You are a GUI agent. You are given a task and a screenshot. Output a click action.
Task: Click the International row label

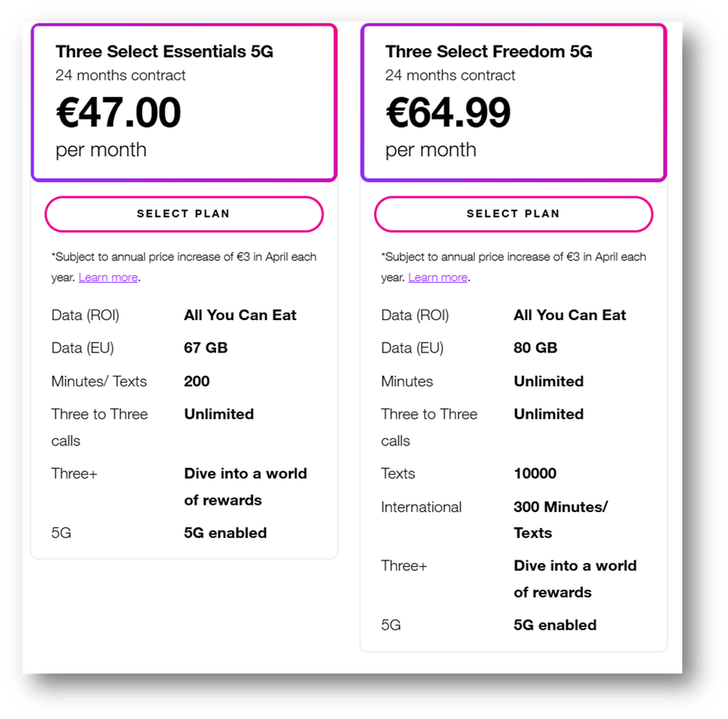[x=421, y=507]
